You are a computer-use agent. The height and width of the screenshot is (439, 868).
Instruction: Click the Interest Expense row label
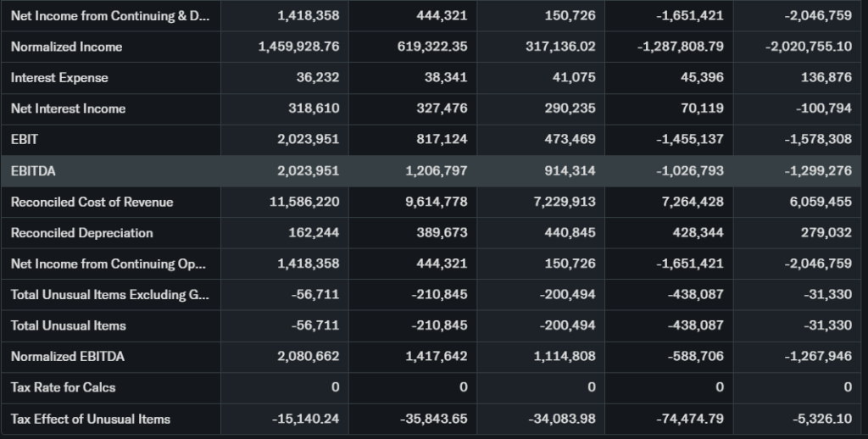[59, 78]
